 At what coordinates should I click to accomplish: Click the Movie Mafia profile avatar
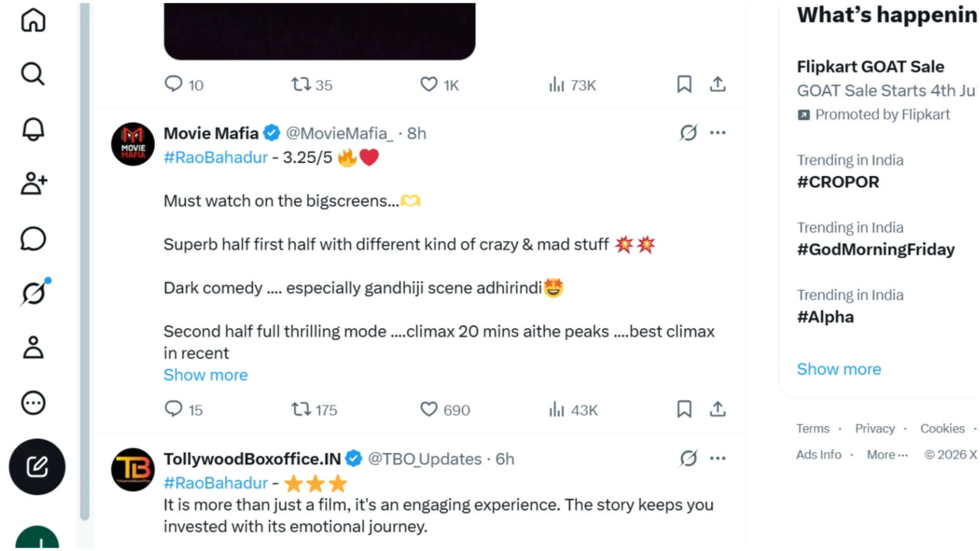coord(133,144)
